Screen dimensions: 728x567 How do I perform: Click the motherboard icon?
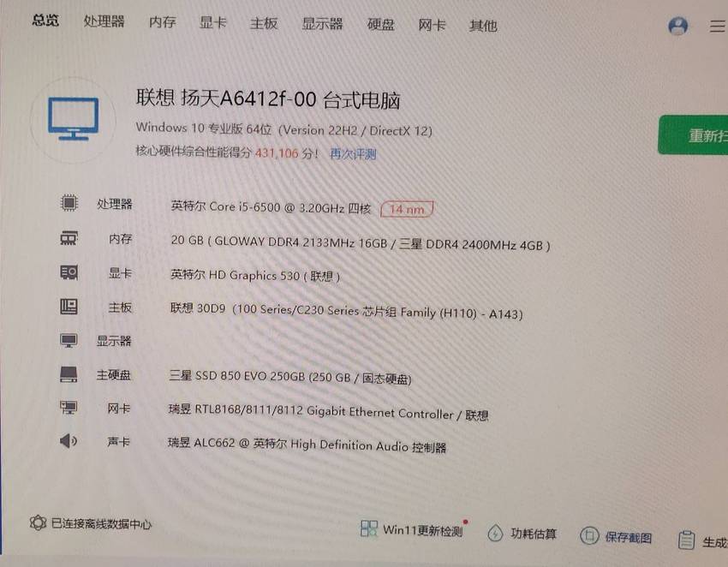click(x=69, y=307)
